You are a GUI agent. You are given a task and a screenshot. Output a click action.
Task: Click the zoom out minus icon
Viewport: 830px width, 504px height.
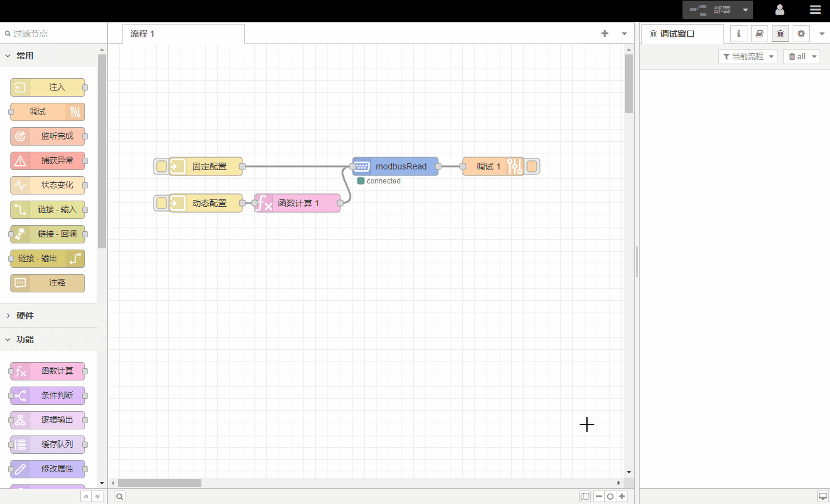pyautogui.click(x=599, y=497)
